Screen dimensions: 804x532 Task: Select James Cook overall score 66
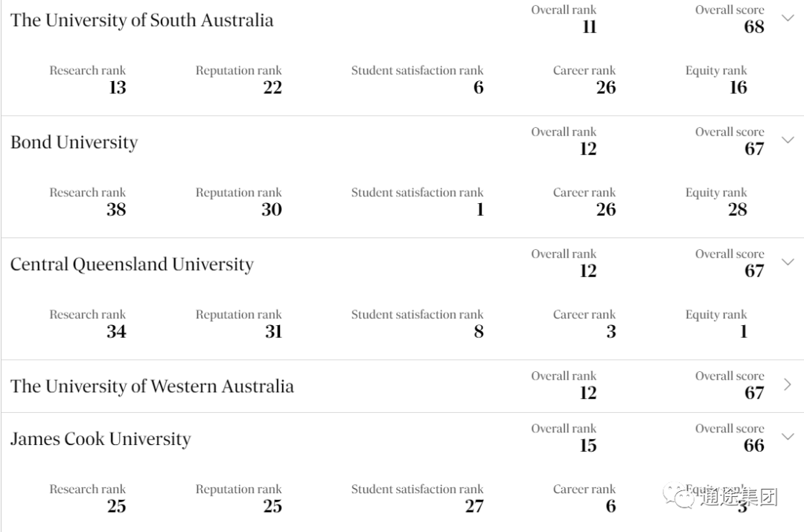click(754, 445)
